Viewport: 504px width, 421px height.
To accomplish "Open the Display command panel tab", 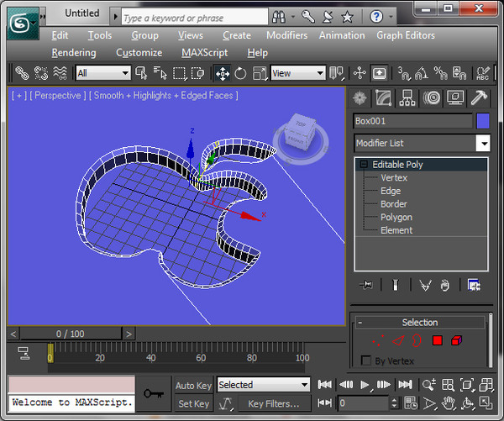I will 455,97.
